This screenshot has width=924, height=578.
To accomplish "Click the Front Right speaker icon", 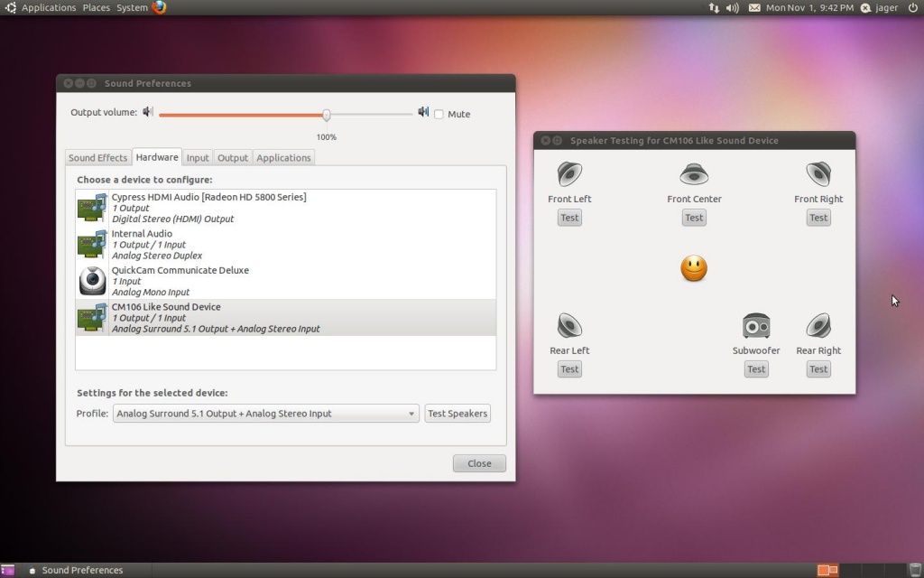I will tap(818, 174).
